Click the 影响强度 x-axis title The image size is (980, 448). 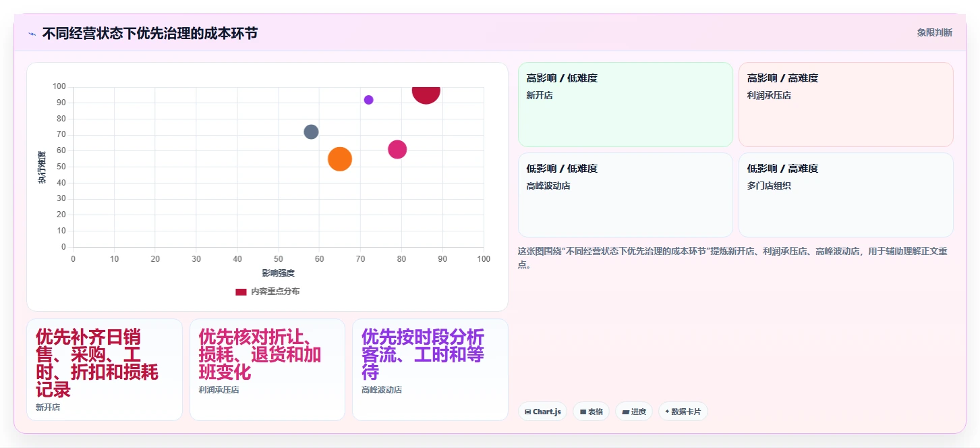pos(278,273)
